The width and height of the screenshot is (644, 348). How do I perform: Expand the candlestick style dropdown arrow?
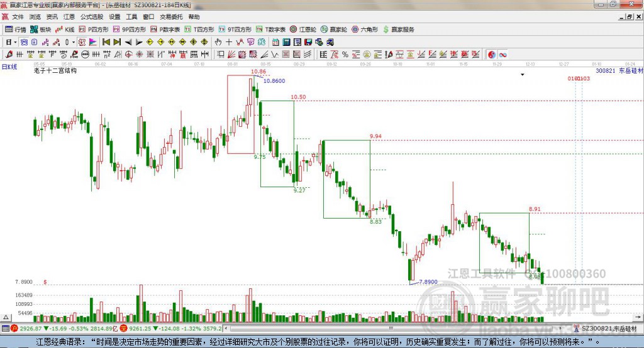(x=74, y=42)
